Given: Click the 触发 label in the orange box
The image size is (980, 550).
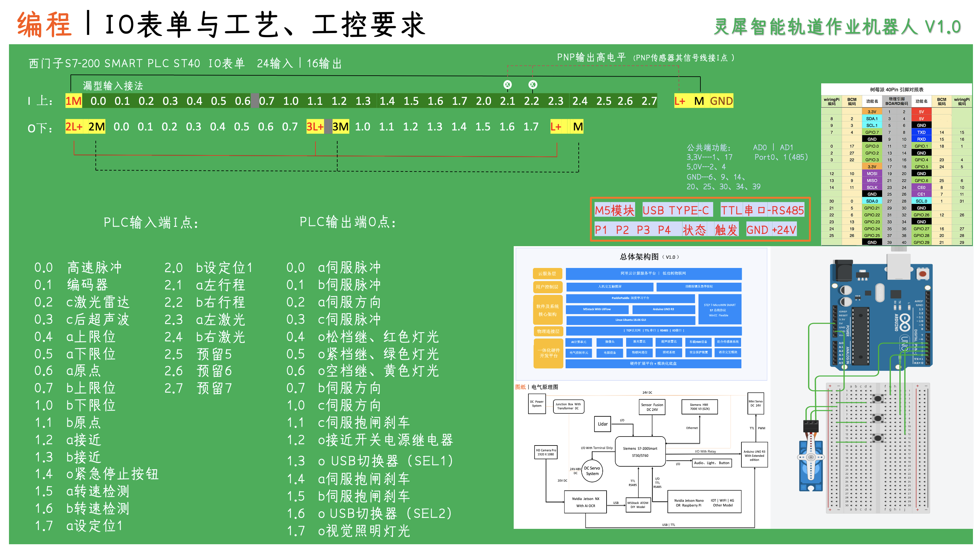Looking at the screenshot, I should (x=726, y=229).
